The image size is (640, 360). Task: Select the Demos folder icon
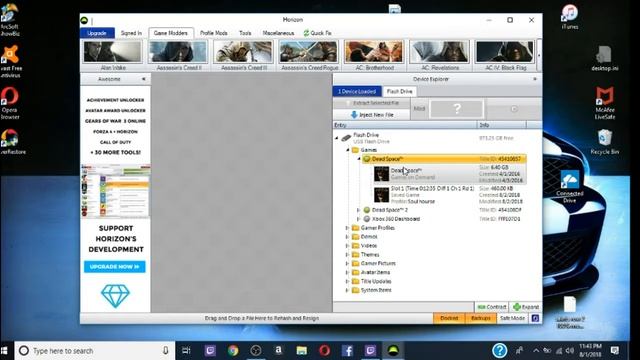pos(356,237)
